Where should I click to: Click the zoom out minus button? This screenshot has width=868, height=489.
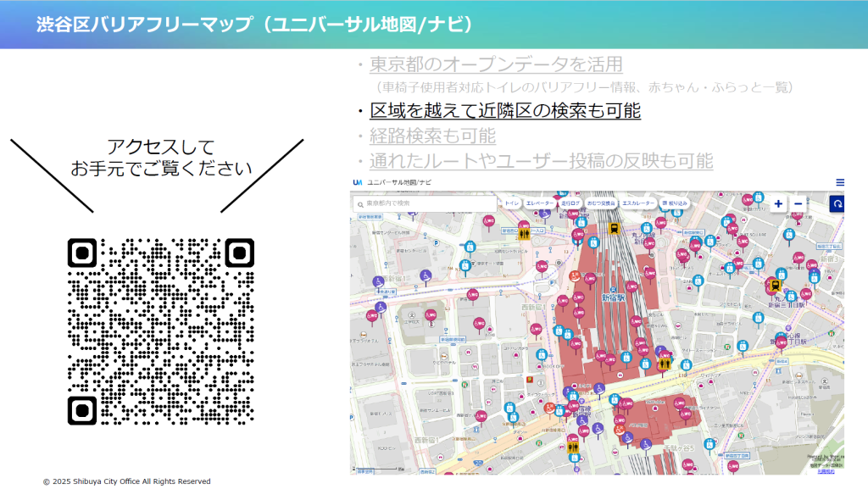798,204
